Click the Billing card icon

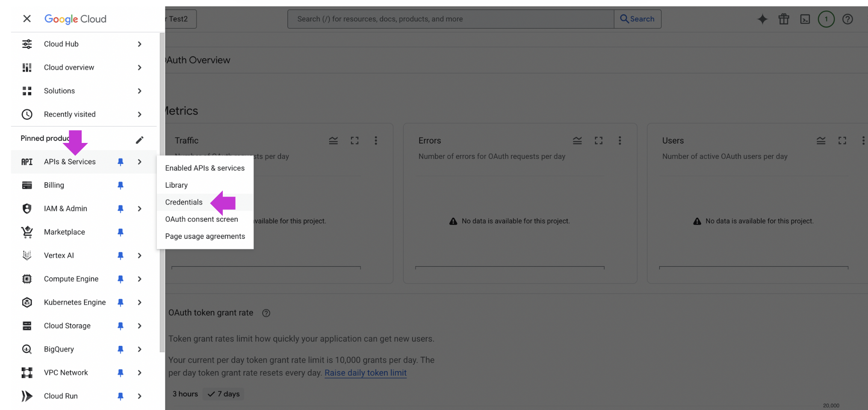(x=27, y=185)
